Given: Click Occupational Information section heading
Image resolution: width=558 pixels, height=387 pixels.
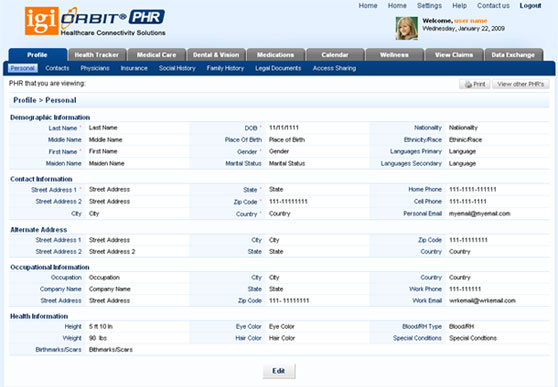Looking at the screenshot, I should click(x=50, y=267).
